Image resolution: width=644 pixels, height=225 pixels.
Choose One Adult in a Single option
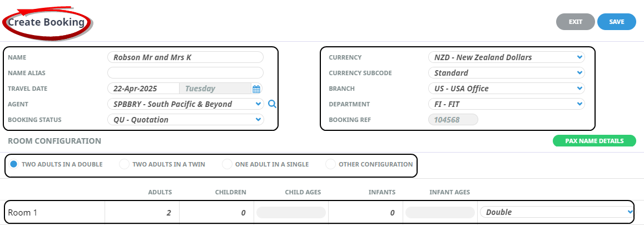227,164
